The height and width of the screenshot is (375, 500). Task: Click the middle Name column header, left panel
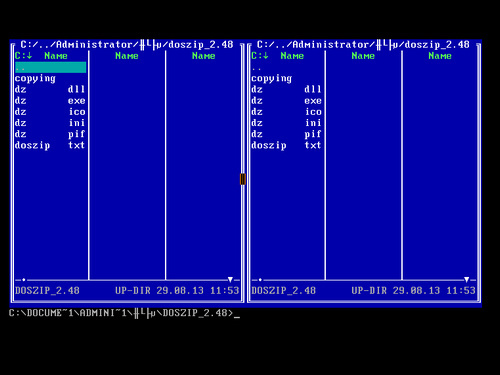point(127,56)
